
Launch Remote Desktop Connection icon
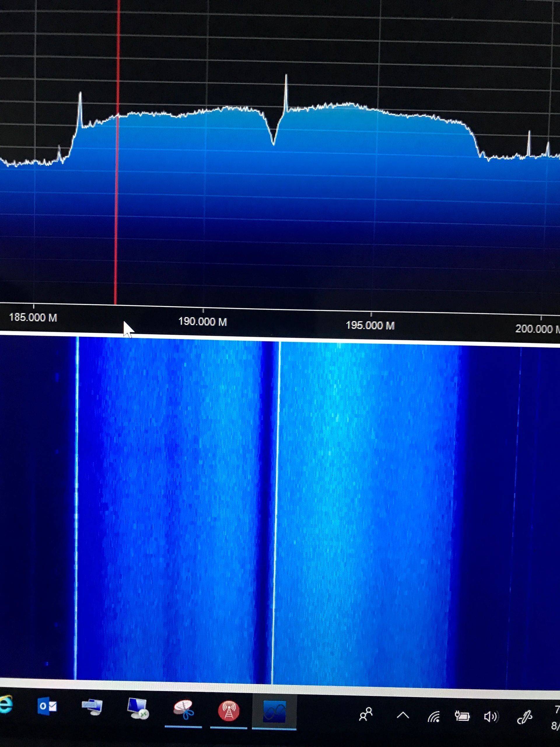pyautogui.click(x=138, y=708)
